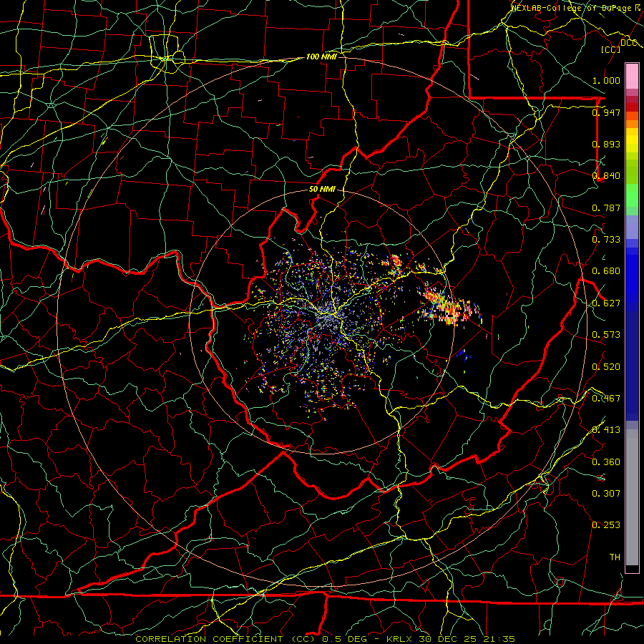Click the 0.947 scale value
The image size is (644, 644).
(606, 112)
